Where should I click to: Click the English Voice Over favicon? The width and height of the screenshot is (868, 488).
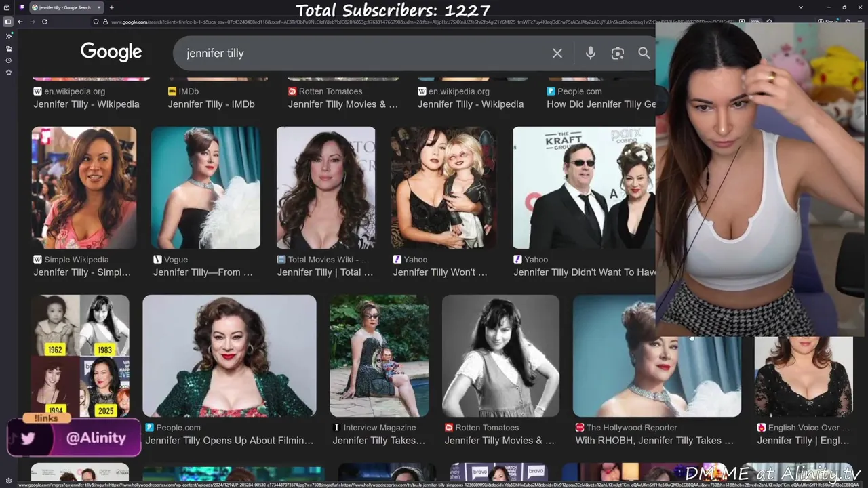[762, 428]
